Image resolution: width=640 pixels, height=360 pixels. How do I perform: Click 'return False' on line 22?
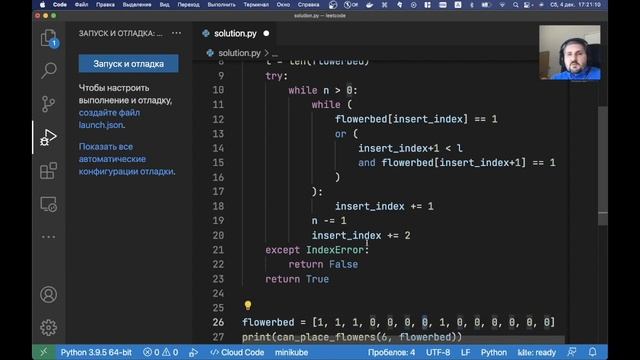click(323, 264)
